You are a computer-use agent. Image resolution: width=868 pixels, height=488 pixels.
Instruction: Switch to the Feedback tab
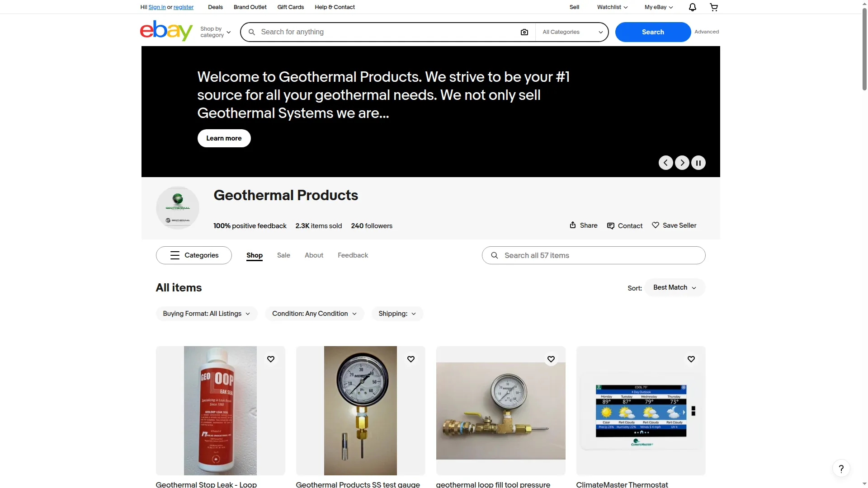(353, 255)
